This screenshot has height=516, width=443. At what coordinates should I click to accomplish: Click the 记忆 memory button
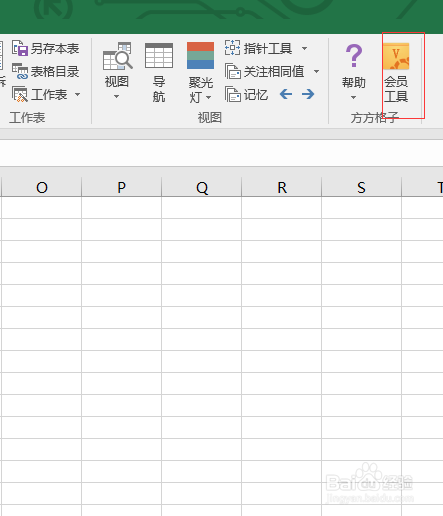247,94
